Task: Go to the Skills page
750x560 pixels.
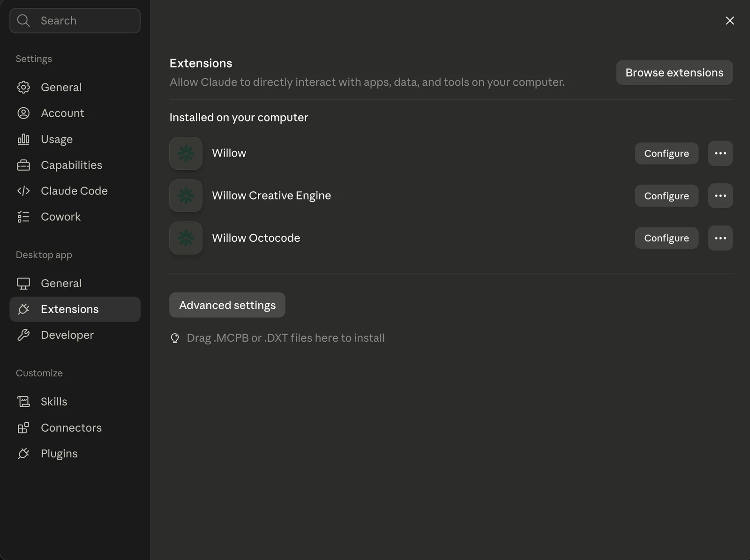Action: coord(75,402)
